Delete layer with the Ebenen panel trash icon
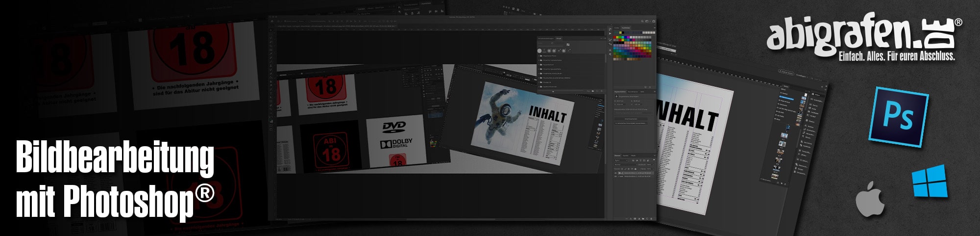Viewport: 980px width, 236px height. tap(651, 219)
